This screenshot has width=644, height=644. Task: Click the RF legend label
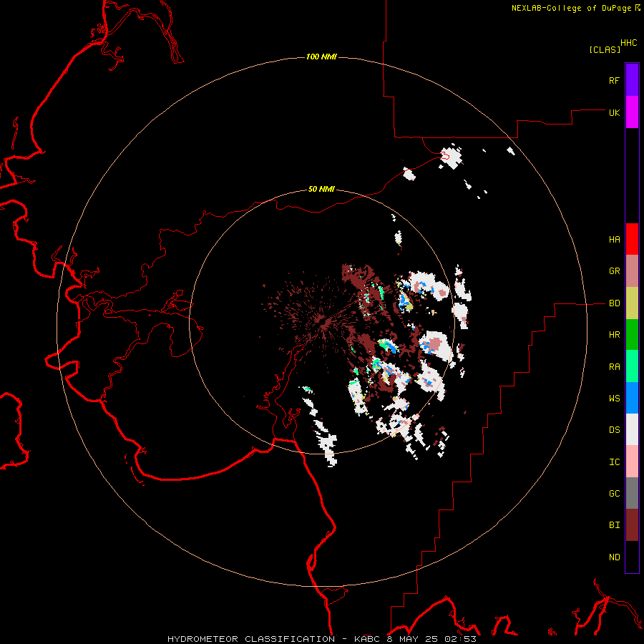[614, 80]
